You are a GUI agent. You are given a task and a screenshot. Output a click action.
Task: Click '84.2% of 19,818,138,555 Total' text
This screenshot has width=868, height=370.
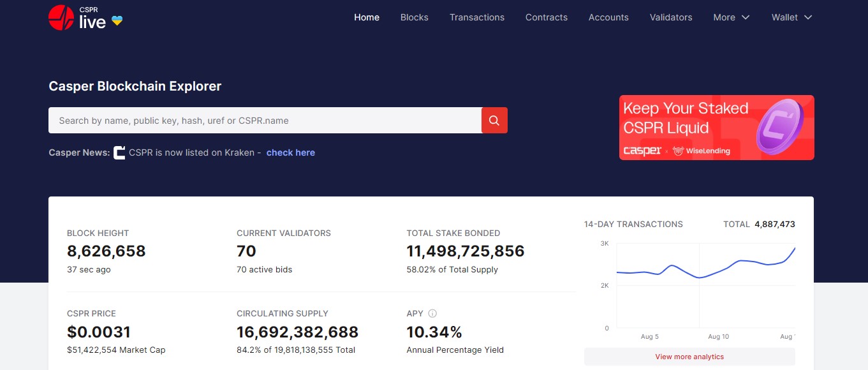click(296, 350)
